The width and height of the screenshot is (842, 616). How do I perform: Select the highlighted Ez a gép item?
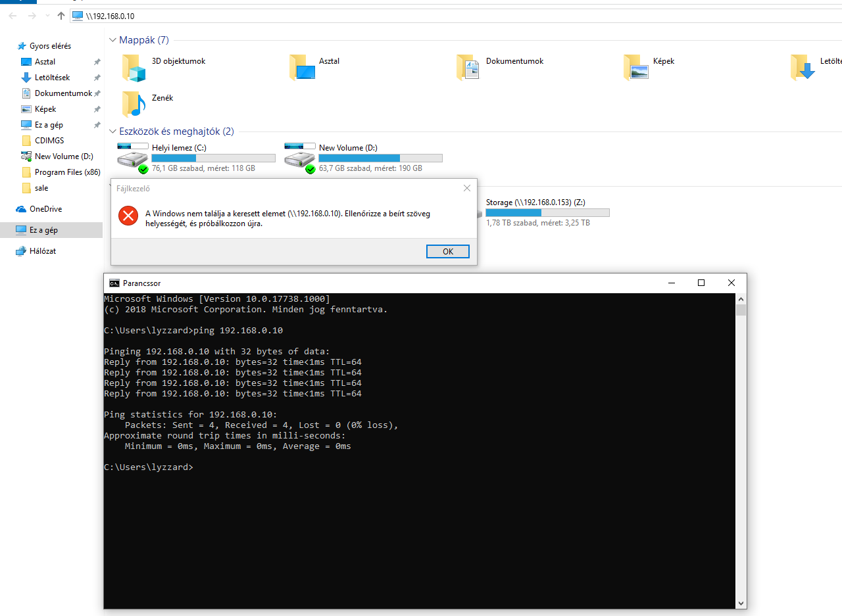[51, 230]
